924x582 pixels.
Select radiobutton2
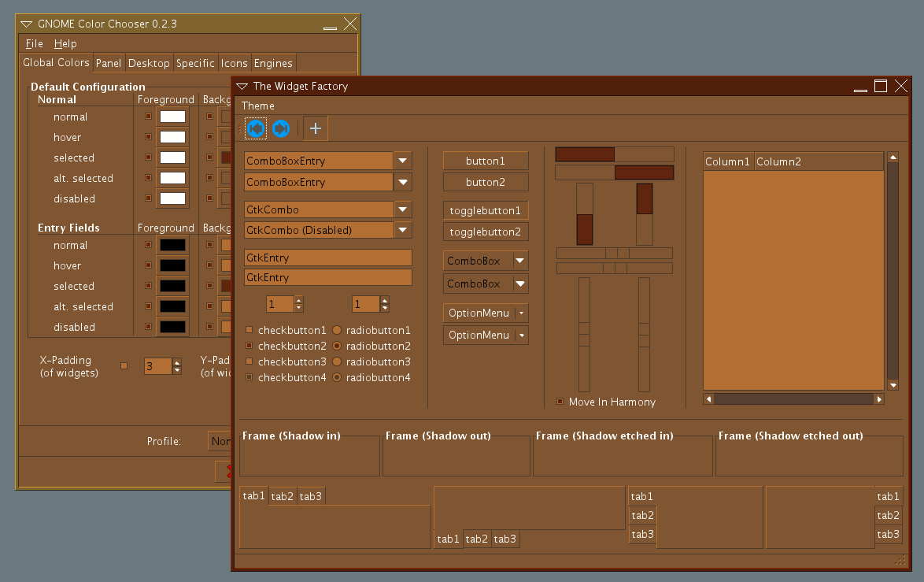(337, 346)
